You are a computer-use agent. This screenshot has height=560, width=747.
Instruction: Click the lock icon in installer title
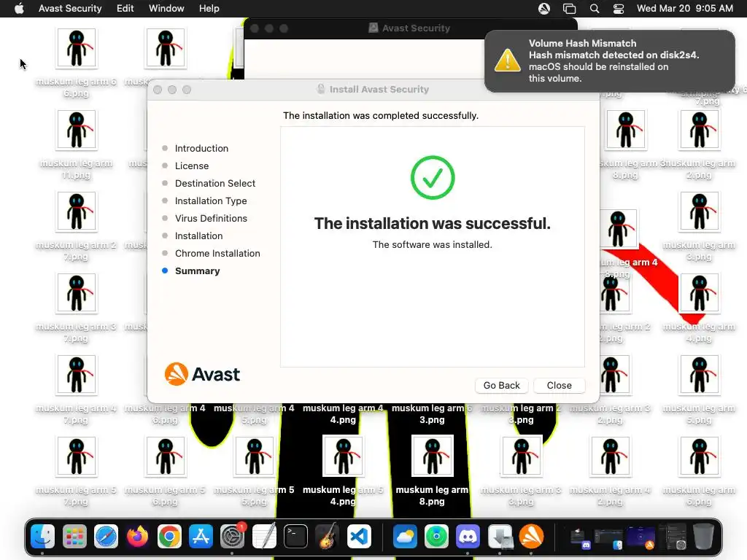321,89
